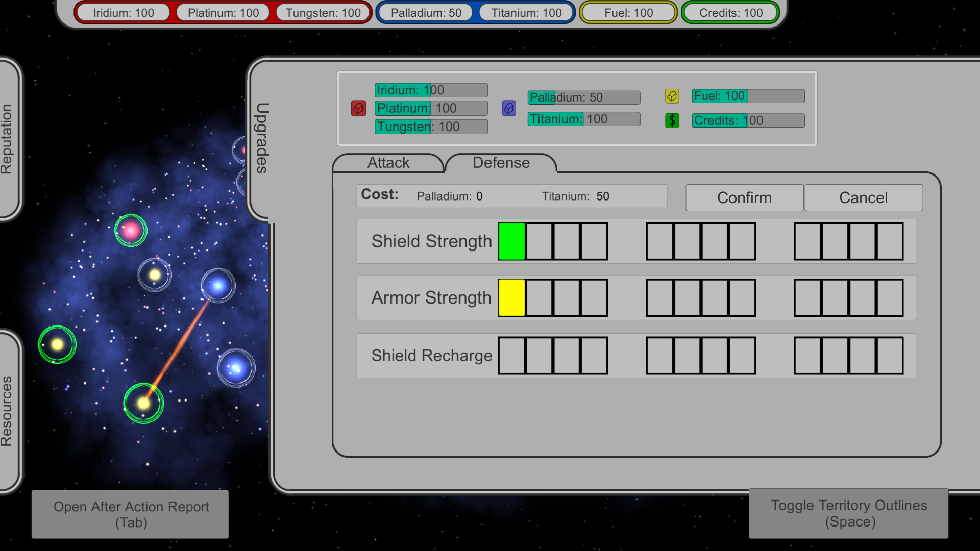Image resolution: width=980 pixels, height=551 pixels.
Task: Select first Shield Strength box in second group
Action: 660,241
